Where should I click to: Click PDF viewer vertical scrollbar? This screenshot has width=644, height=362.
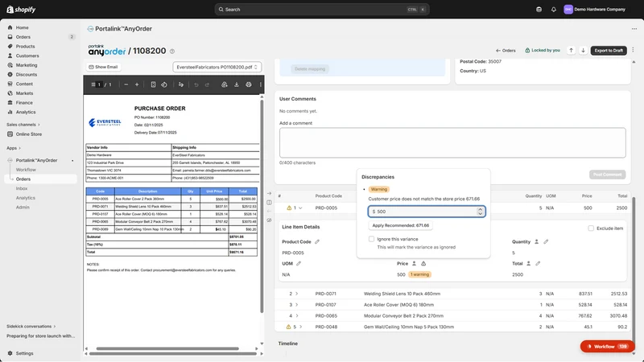[x=262, y=205]
